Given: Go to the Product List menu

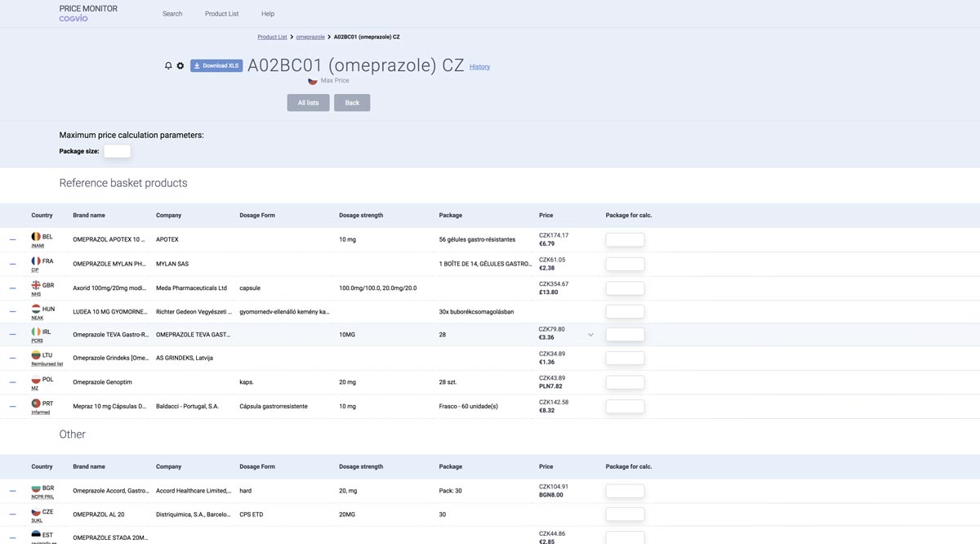Looking at the screenshot, I should point(222,14).
